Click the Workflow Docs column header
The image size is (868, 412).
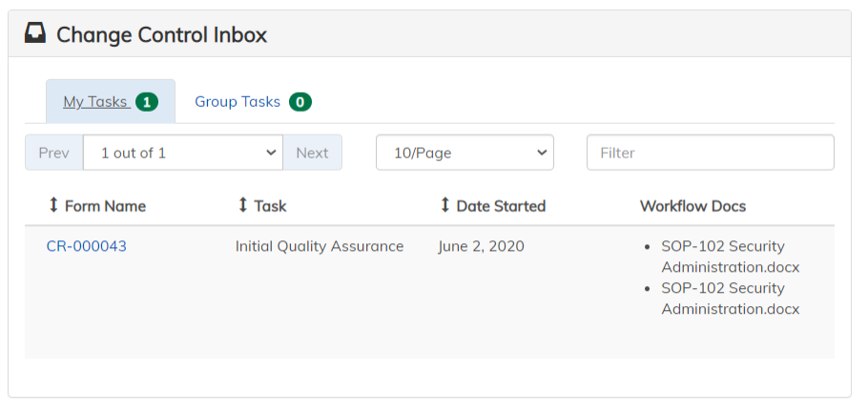click(x=692, y=206)
